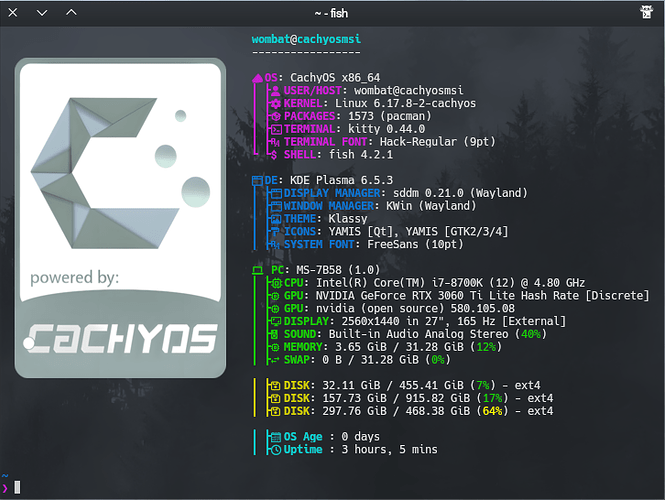Click the terminal prompt cursor

(17, 487)
